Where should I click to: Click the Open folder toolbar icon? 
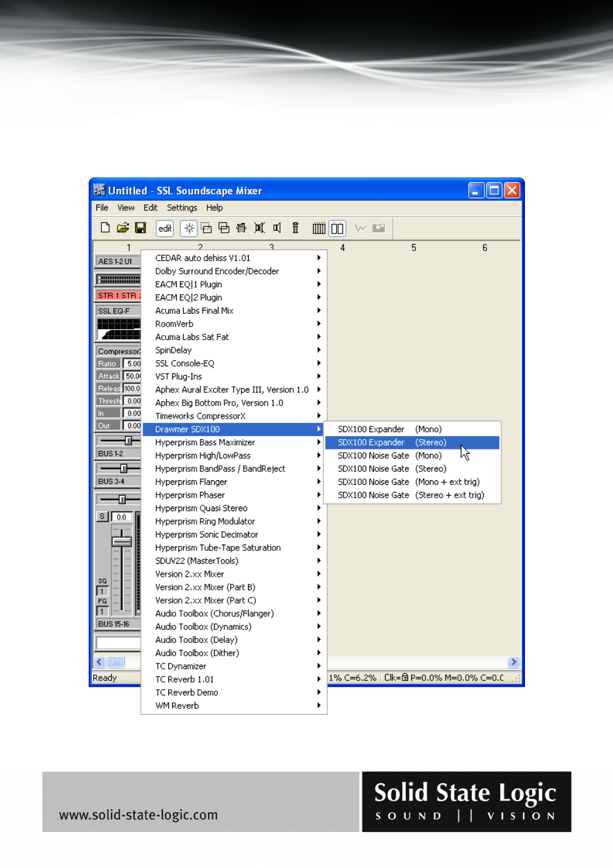(x=123, y=228)
